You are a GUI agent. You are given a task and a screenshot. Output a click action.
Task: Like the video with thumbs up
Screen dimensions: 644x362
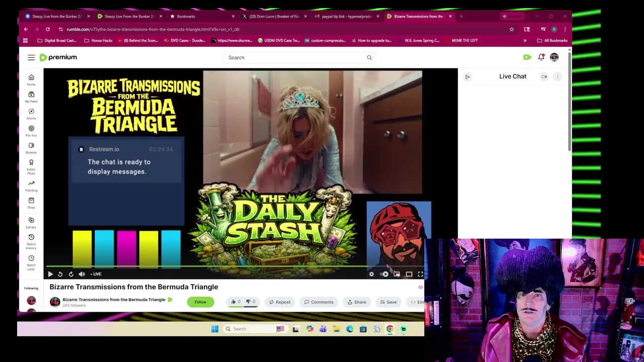coord(235,302)
